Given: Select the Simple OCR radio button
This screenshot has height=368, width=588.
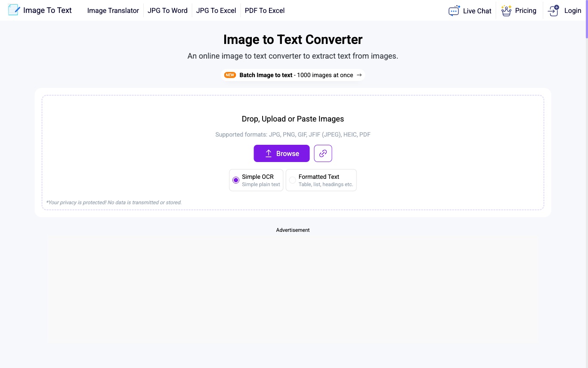Looking at the screenshot, I should [236, 180].
